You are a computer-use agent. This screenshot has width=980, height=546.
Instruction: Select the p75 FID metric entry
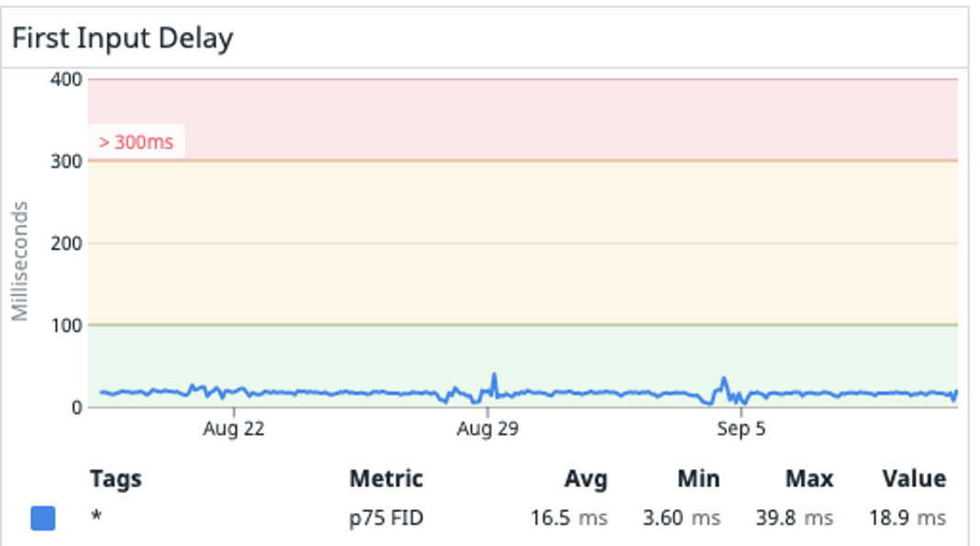[x=386, y=518]
